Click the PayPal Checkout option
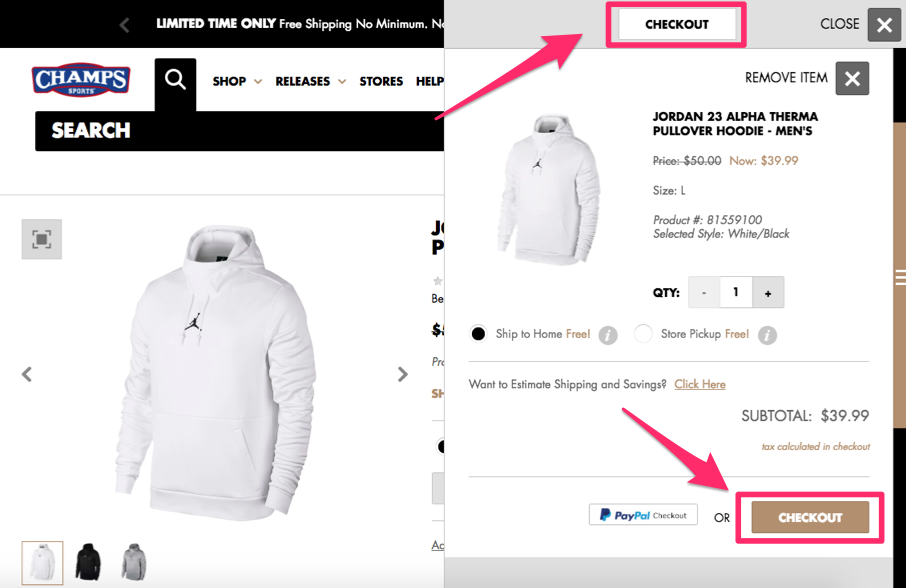 click(643, 514)
